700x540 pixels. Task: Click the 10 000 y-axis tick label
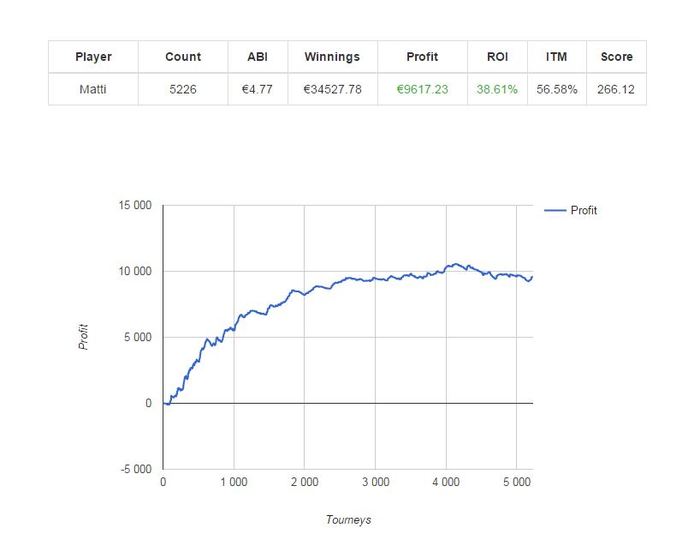[135, 271]
